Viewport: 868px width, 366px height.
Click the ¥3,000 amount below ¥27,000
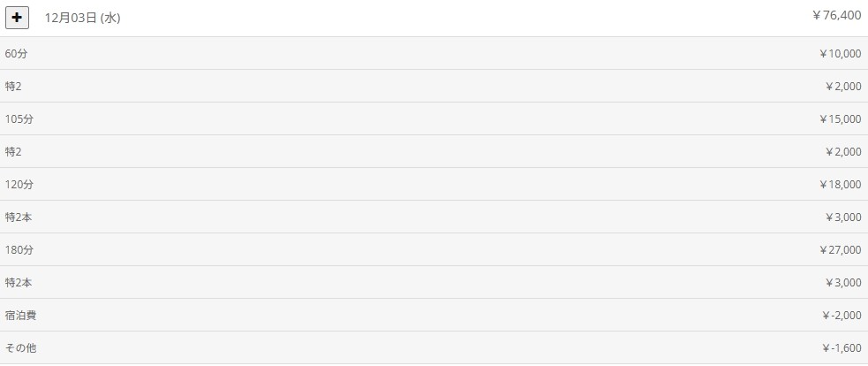click(x=842, y=283)
